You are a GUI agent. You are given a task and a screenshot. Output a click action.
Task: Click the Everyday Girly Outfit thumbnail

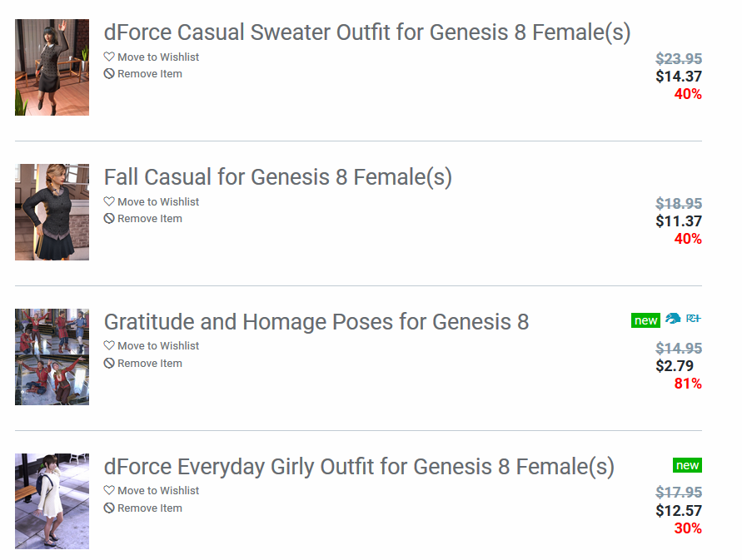52,501
